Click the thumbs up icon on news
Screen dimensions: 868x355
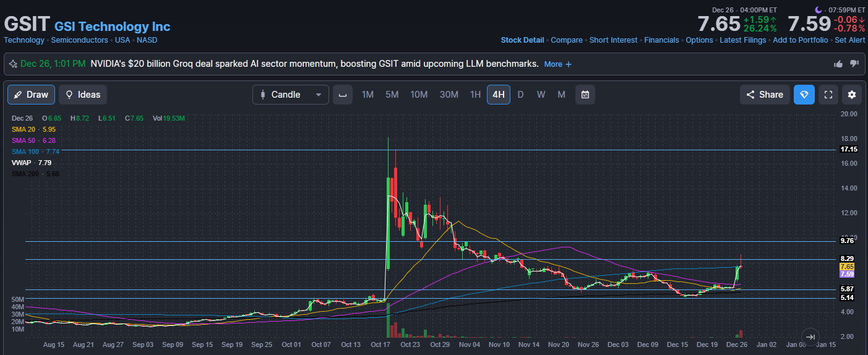pyautogui.click(x=838, y=64)
